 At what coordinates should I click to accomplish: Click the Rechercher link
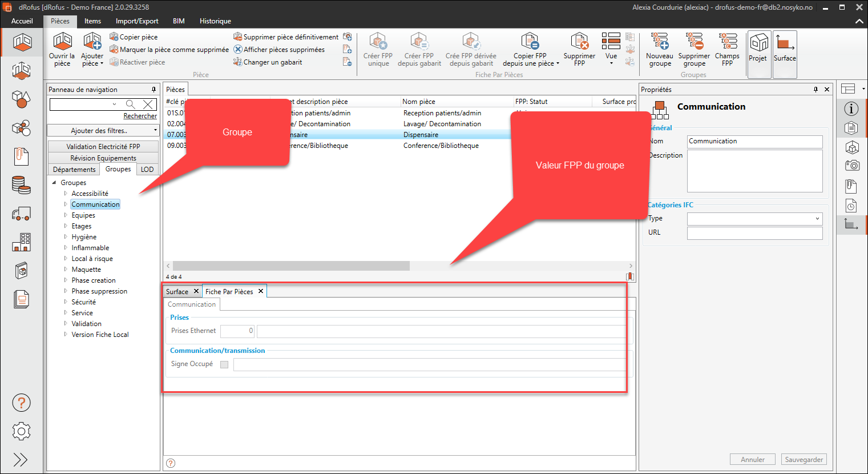pyautogui.click(x=140, y=116)
